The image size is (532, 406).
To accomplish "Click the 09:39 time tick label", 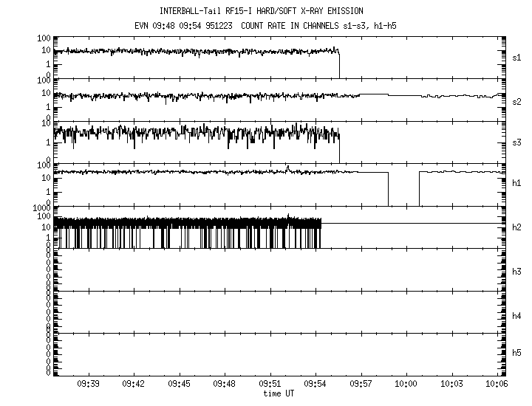I will tap(89, 385).
